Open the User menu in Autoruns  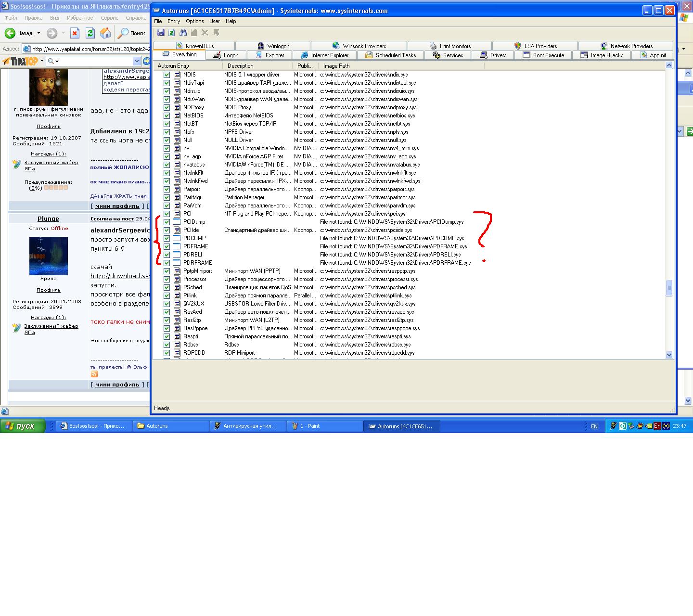point(215,21)
